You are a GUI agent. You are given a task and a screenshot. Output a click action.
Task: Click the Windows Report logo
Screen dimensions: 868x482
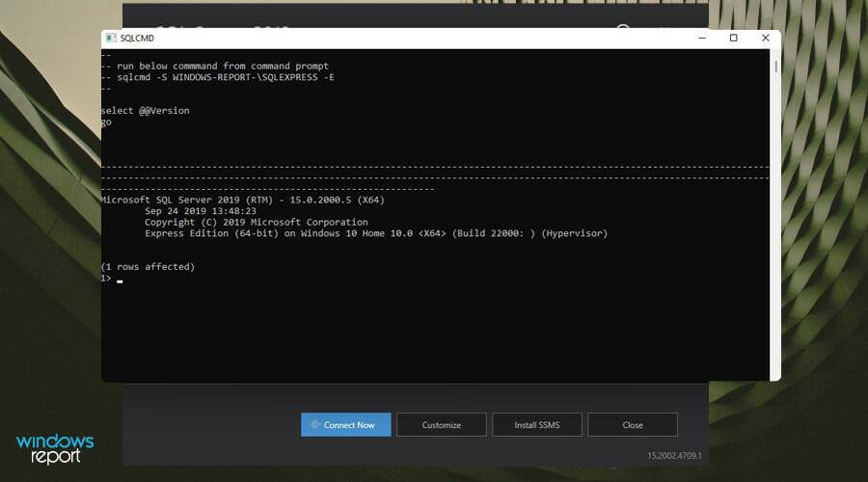tap(55, 449)
